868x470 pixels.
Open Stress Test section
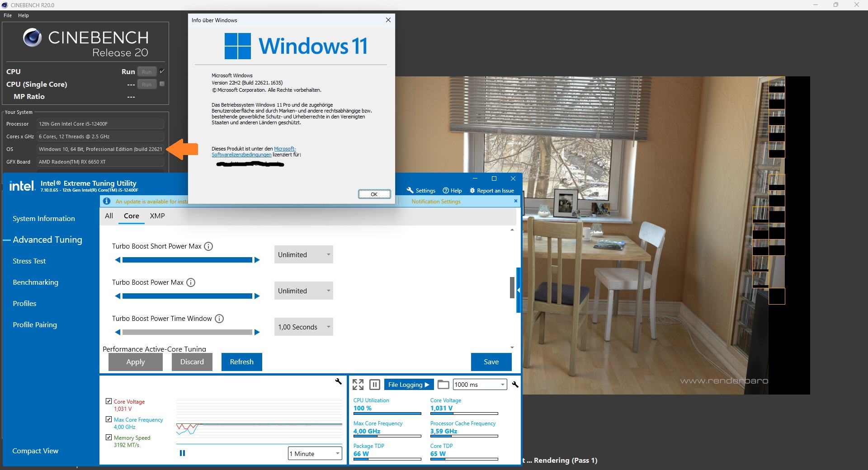[29, 261]
